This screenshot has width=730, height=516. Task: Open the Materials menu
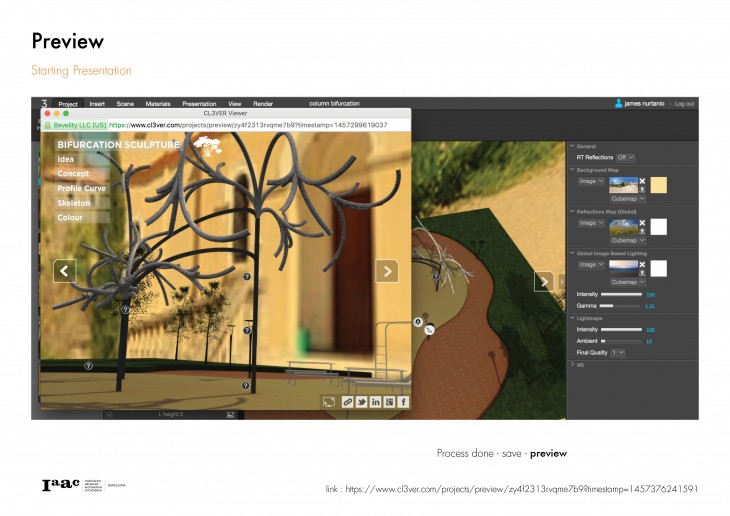point(158,104)
